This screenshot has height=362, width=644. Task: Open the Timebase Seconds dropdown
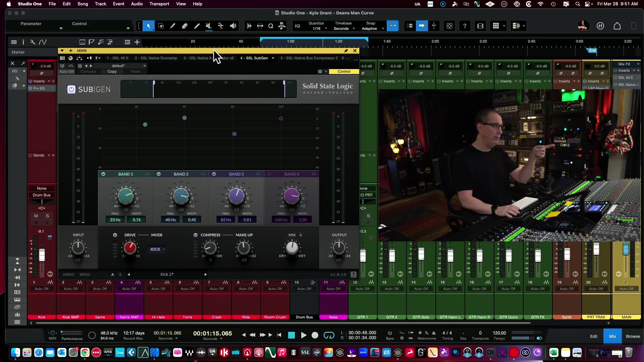click(344, 28)
